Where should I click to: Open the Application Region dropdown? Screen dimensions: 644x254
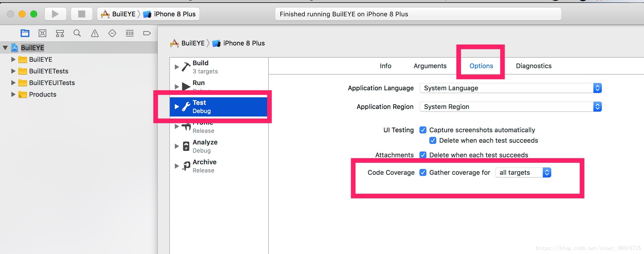(x=510, y=107)
